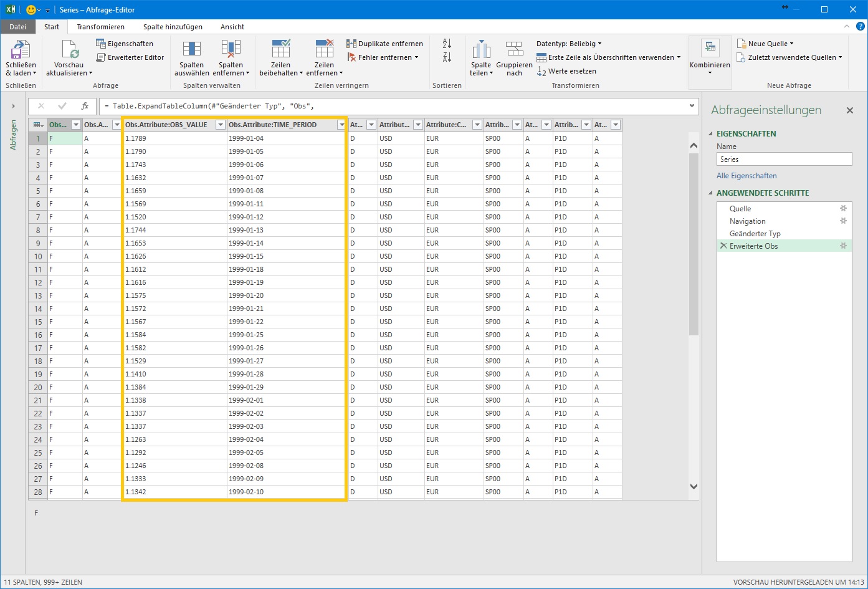Image resolution: width=868 pixels, height=589 pixels.
Task: Click the Gruppieren nach icon
Action: tap(515, 59)
